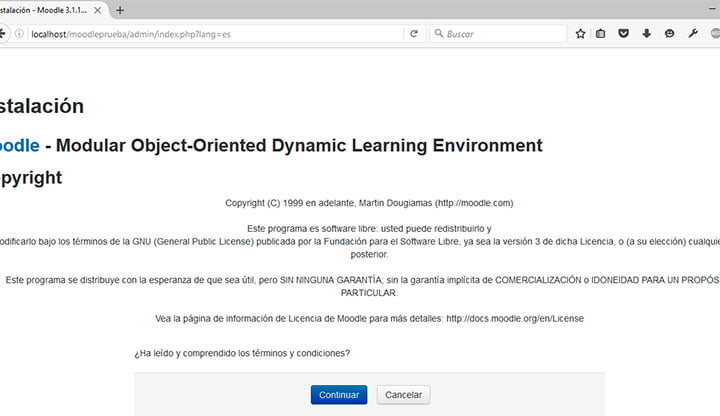
Task: Click the smiley face toolbar icon
Action: click(669, 34)
